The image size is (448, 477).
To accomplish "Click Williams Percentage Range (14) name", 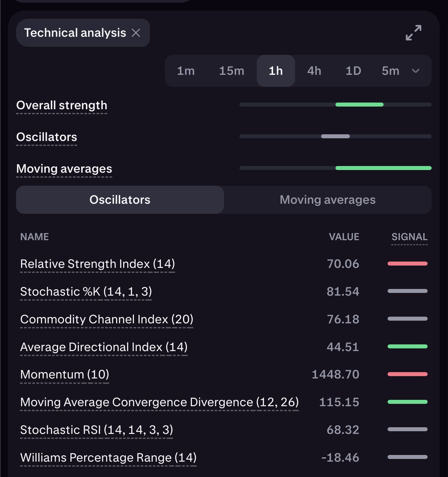I will point(108,458).
